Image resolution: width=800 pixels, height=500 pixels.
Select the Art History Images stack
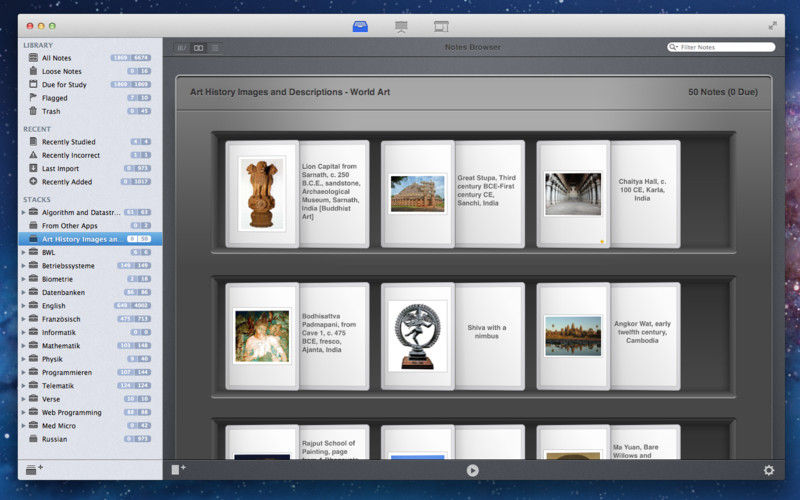pos(90,238)
